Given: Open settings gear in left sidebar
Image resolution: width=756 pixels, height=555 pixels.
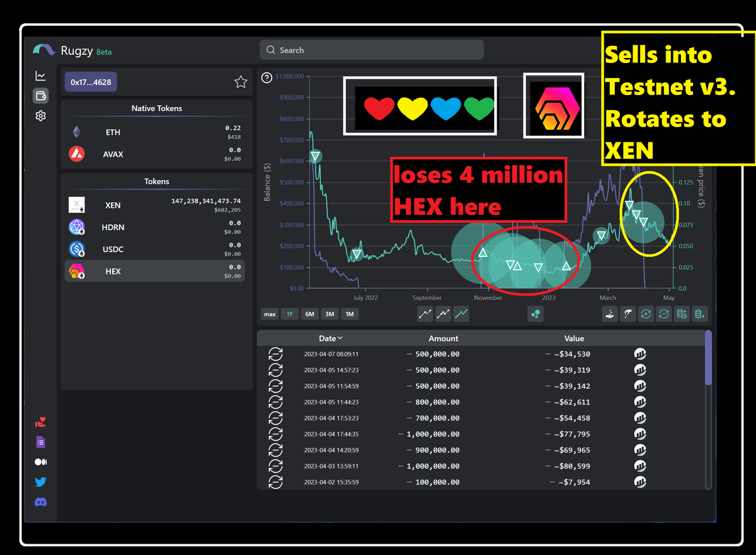Looking at the screenshot, I should pyautogui.click(x=40, y=116).
